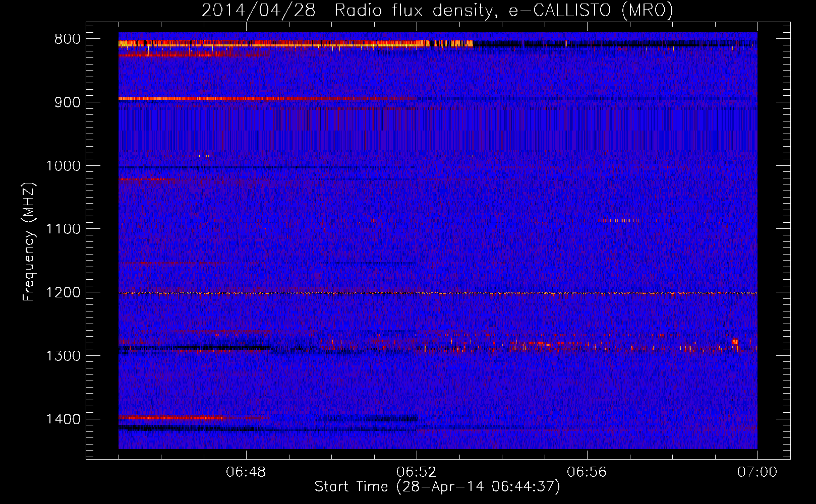Click the thin orange line at 1200 MHz
816x504 pixels.
(438, 293)
